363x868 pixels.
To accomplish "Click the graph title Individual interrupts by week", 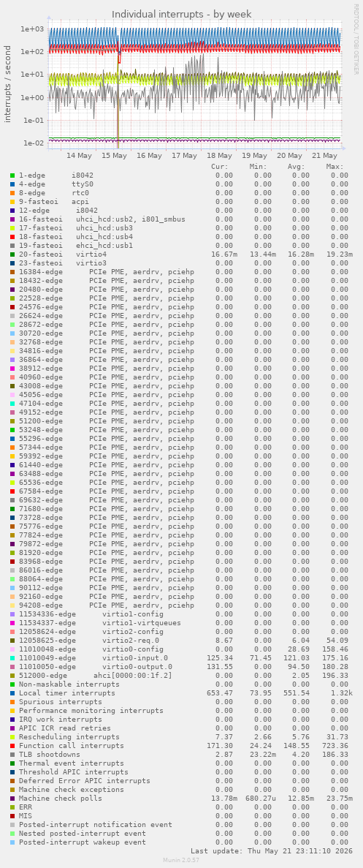I will click(182, 14).
